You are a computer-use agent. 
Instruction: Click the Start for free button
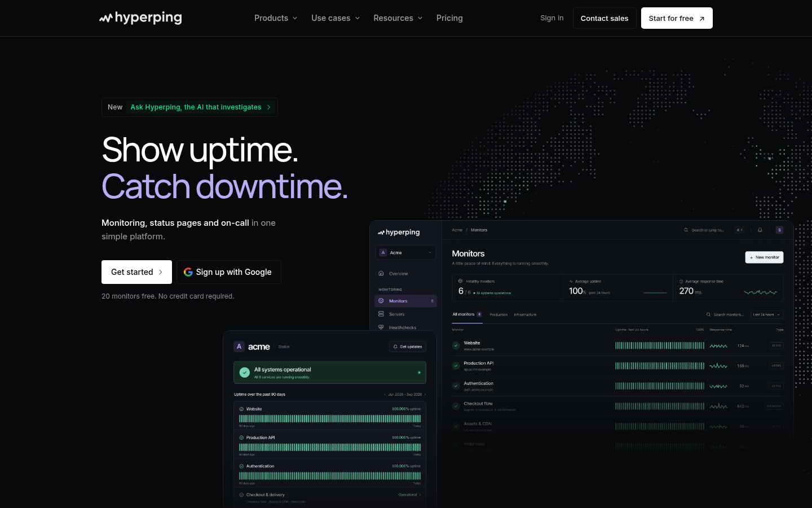(677, 18)
